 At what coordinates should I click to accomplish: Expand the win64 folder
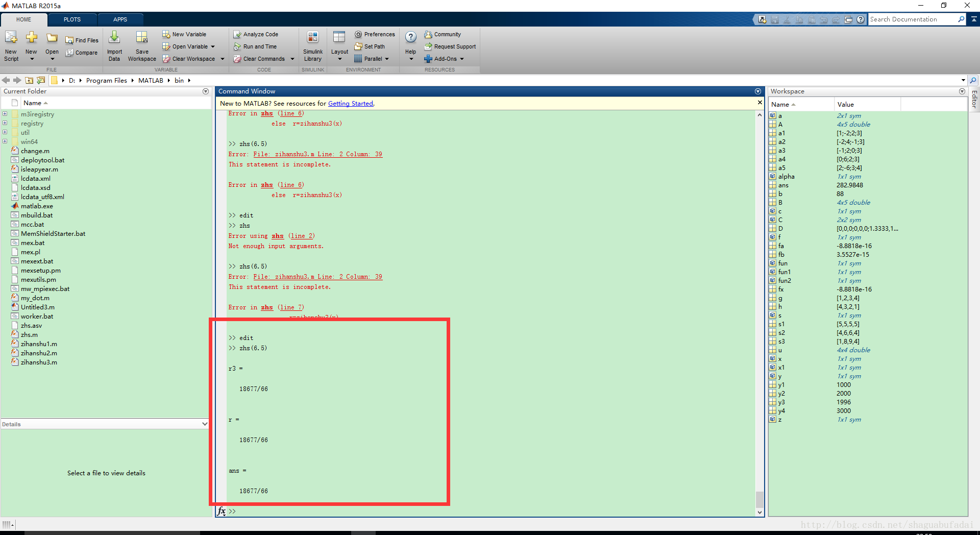tap(5, 141)
